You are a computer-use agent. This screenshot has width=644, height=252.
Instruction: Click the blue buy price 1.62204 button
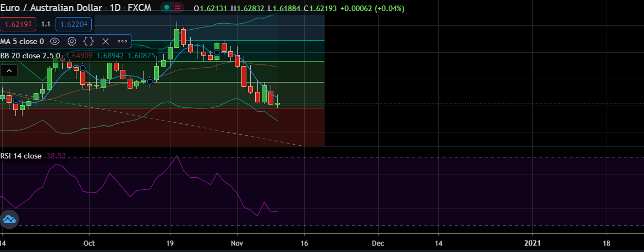74,24
